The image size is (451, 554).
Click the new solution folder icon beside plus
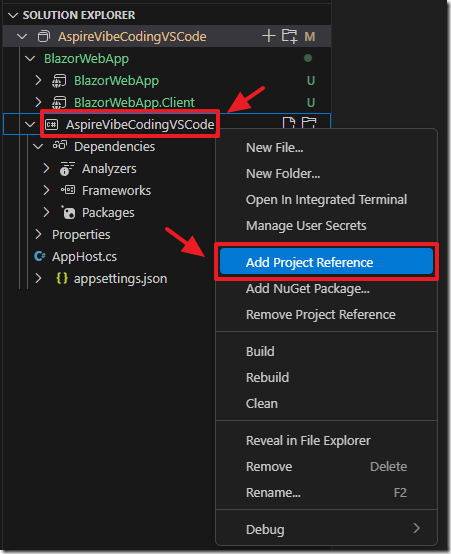click(289, 36)
